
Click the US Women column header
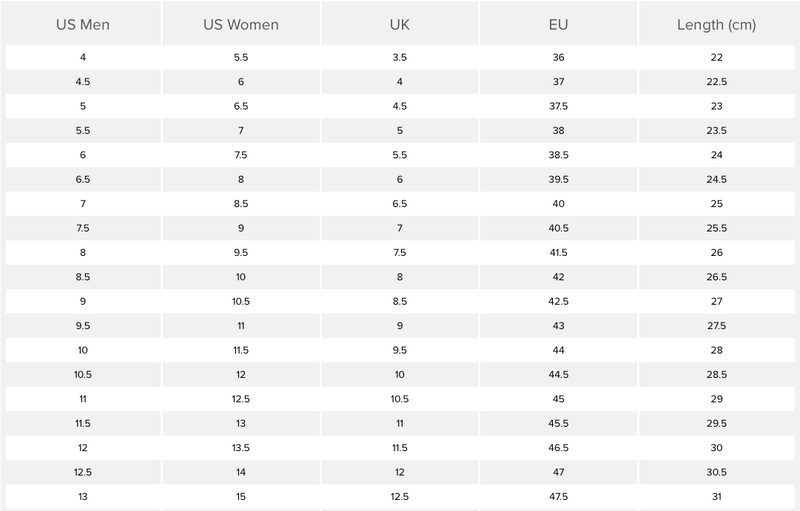240,24
